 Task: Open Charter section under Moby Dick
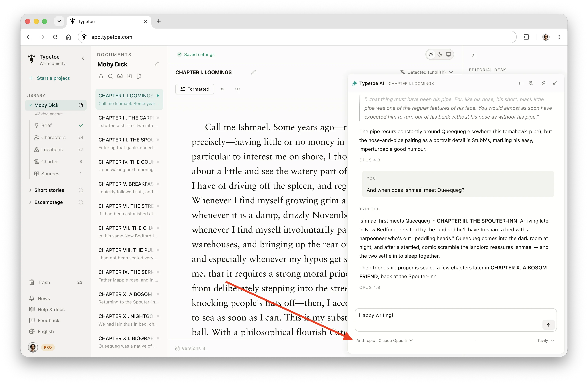click(x=59, y=162)
